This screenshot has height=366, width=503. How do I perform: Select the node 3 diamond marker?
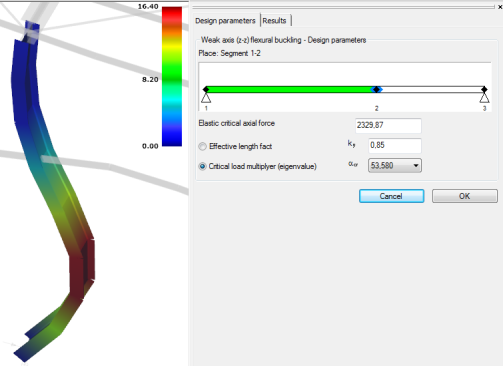pos(484,89)
